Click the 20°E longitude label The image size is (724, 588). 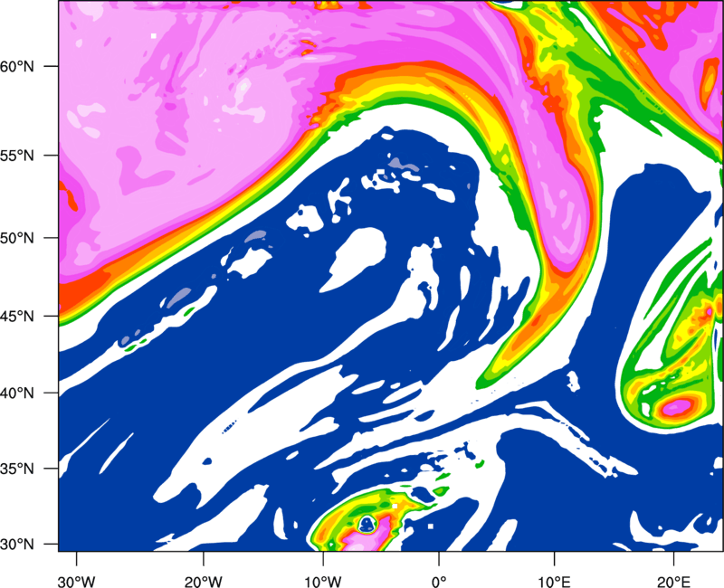pos(673,582)
